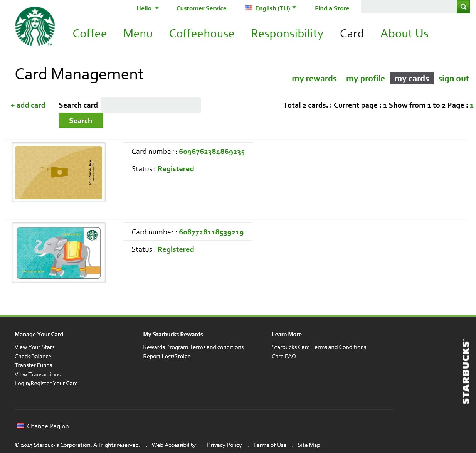Open card number 6096762384869235
Image resolution: width=476 pixels, height=453 pixels.
point(212,152)
